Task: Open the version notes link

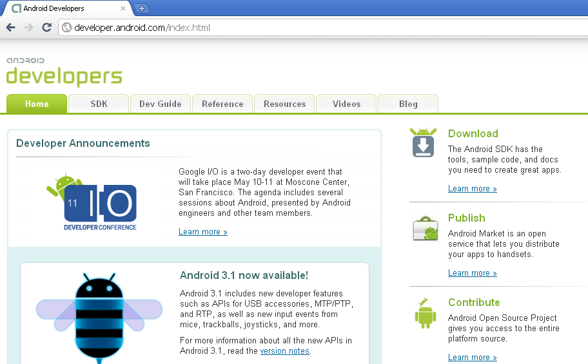Action: point(284,351)
